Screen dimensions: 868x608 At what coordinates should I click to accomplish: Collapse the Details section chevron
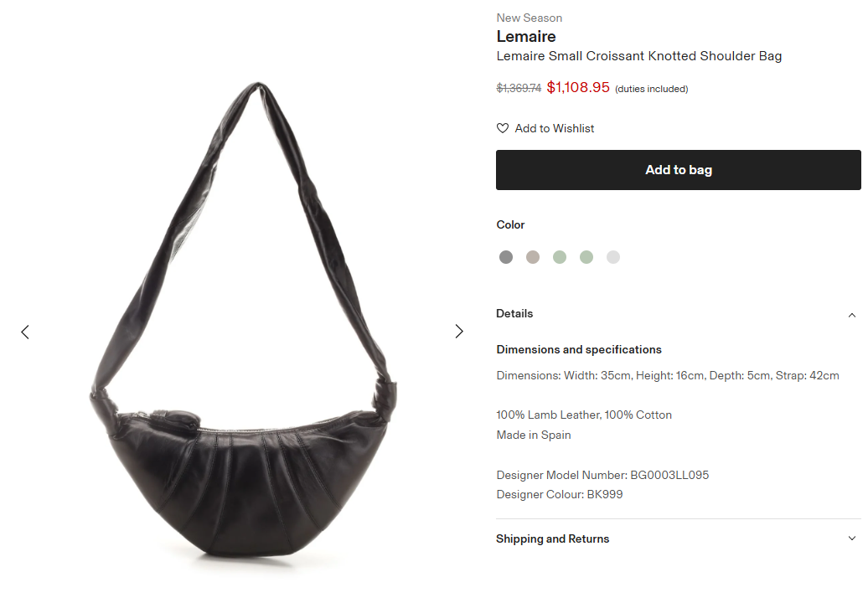click(x=852, y=315)
